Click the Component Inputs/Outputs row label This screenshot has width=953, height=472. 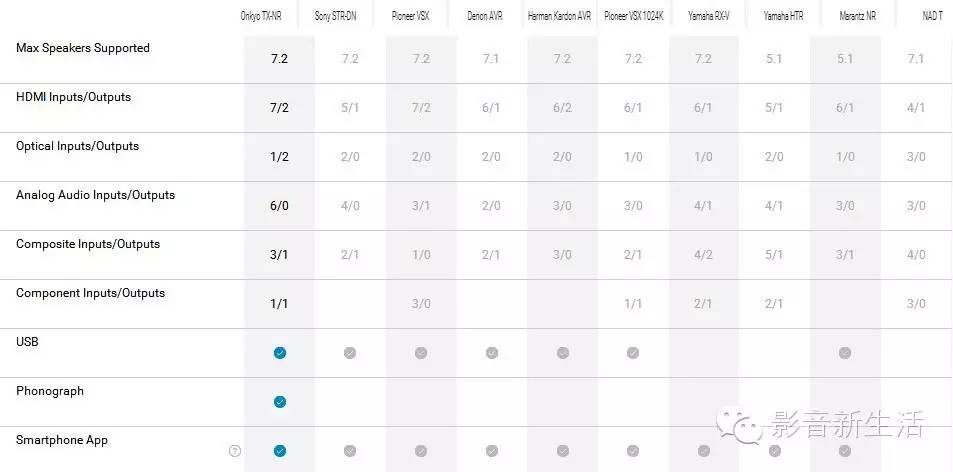coord(90,293)
